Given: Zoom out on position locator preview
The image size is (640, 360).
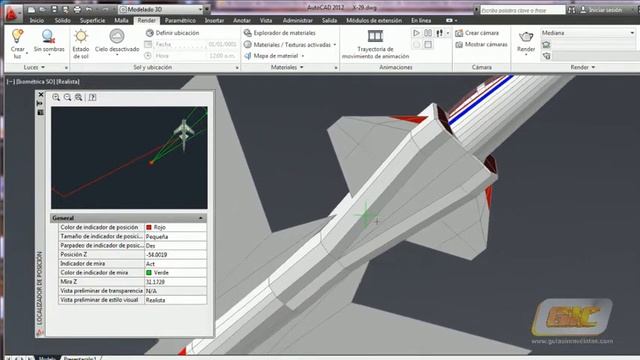Looking at the screenshot, I should [x=67, y=97].
